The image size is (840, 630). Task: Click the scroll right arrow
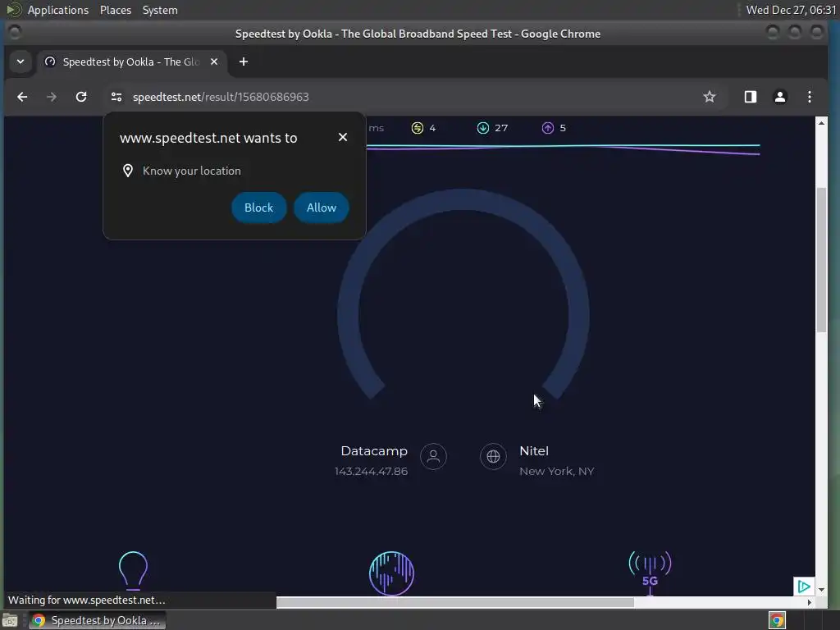[810, 603]
